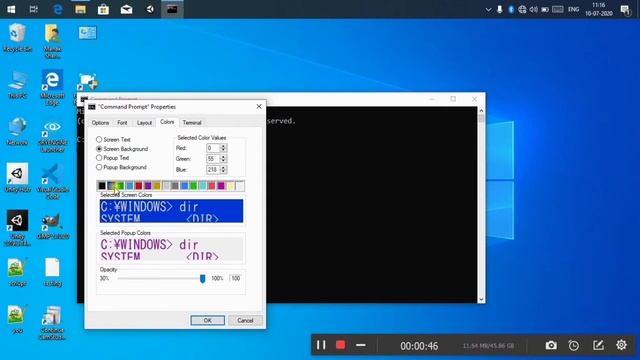Open Microsoft Edge desktop shortcut
Screen dimensions: 640x360
point(52,87)
